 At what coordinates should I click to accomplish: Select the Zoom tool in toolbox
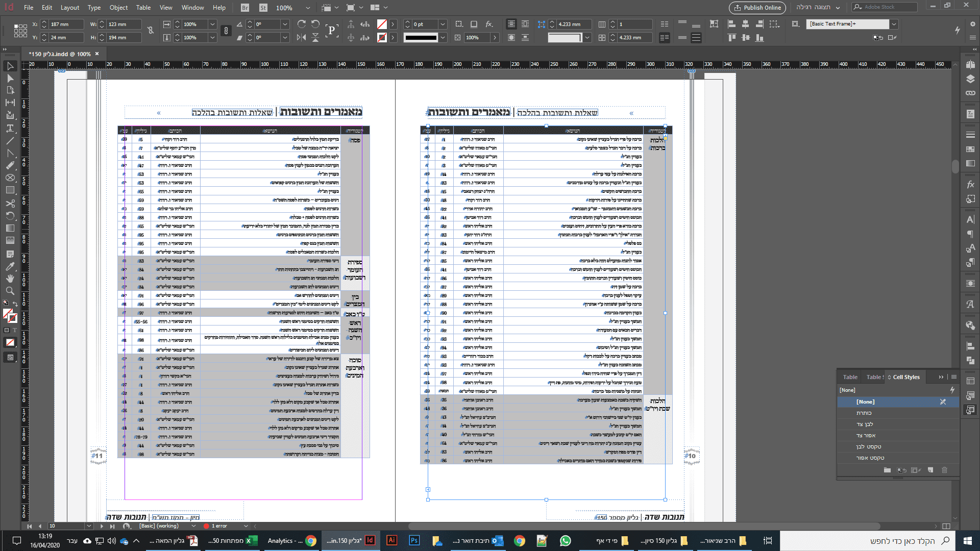pyautogui.click(x=10, y=291)
